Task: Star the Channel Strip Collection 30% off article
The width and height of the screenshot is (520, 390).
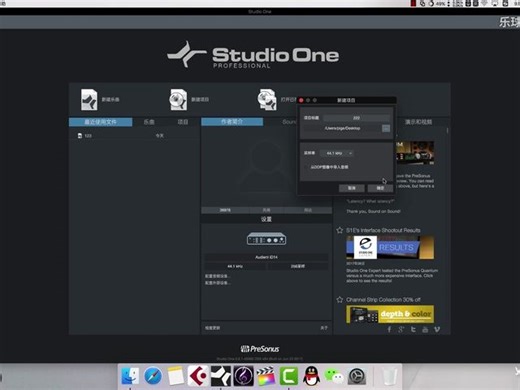Action: [340, 299]
